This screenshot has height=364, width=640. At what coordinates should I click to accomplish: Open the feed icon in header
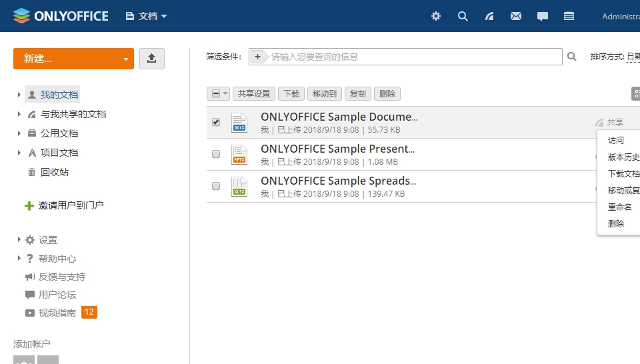point(489,16)
